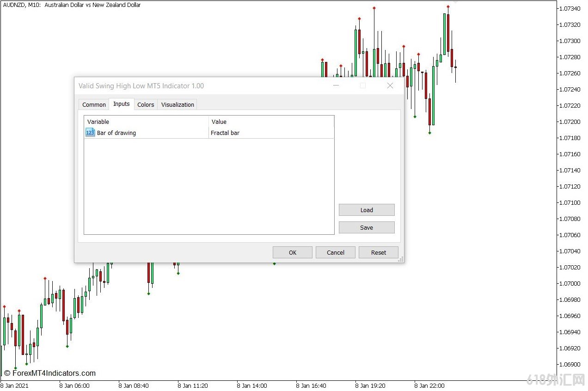
Task: Click the integer icon beside Bar of drawing
Action: (90, 133)
